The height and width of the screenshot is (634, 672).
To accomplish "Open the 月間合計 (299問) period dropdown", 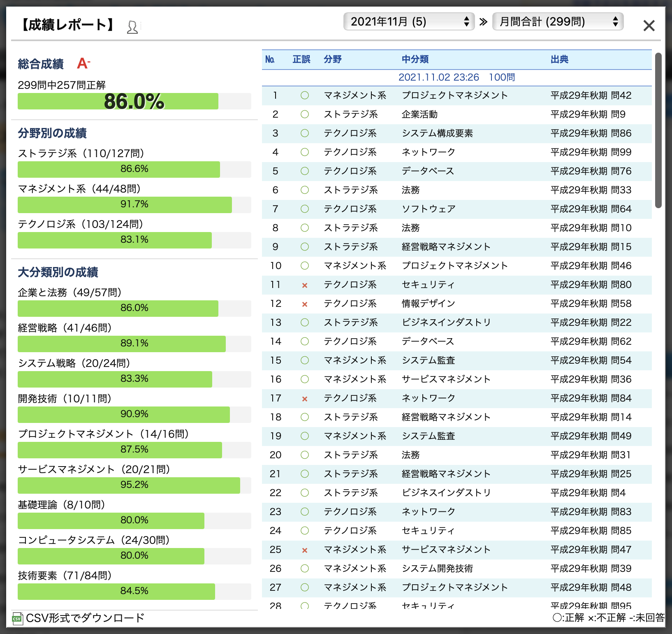I will [x=558, y=21].
